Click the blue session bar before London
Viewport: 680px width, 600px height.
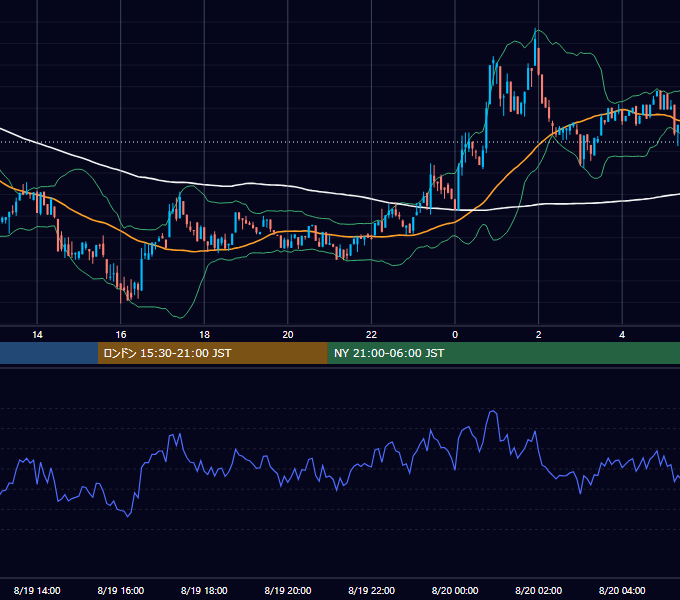(49, 353)
